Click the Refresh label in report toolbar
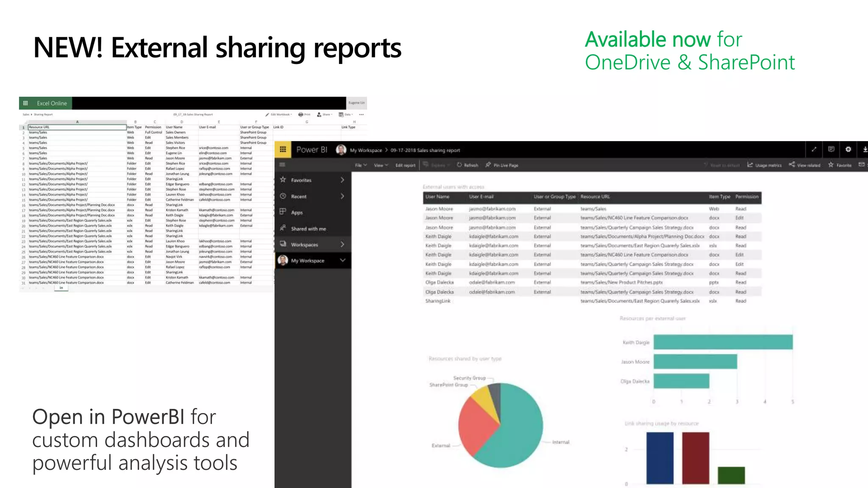This screenshot has width=868, height=488. [x=471, y=165]
